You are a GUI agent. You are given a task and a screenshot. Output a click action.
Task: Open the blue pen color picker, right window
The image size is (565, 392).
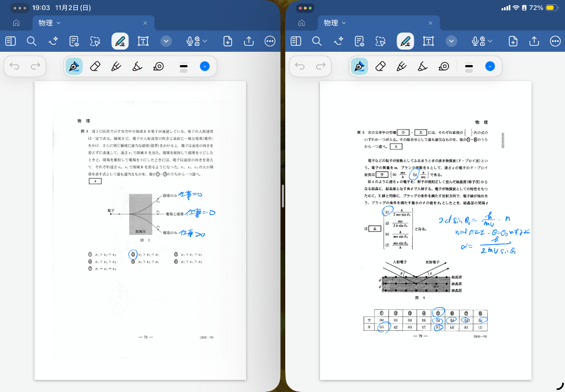(x=489, y=67)
